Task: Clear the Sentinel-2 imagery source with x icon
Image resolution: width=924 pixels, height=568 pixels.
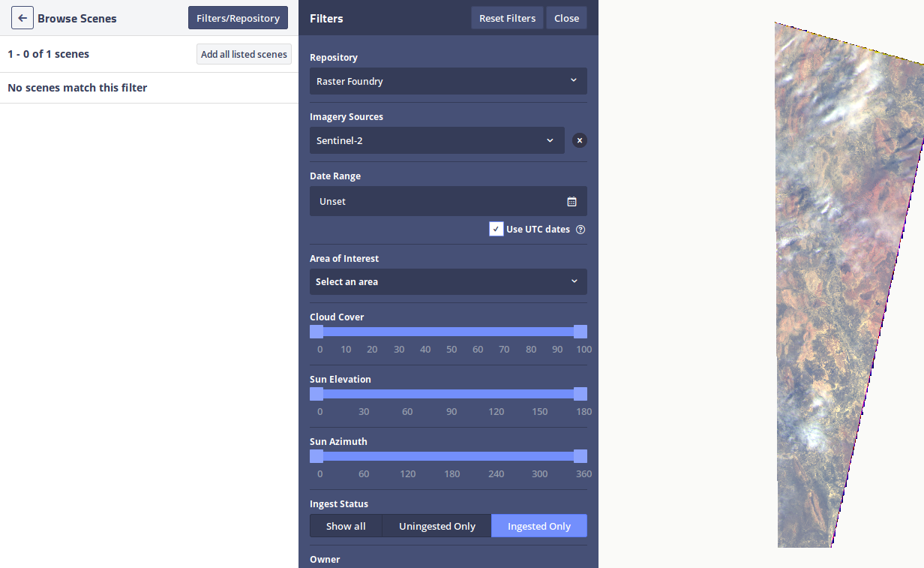Action: click(x=580, y=140)
